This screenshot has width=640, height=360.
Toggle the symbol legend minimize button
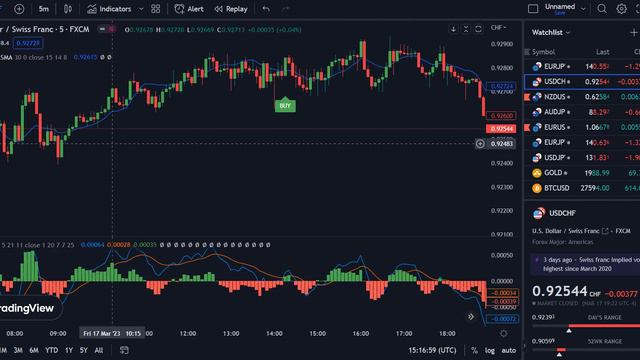pyautogui.click(x=102, y=29)
